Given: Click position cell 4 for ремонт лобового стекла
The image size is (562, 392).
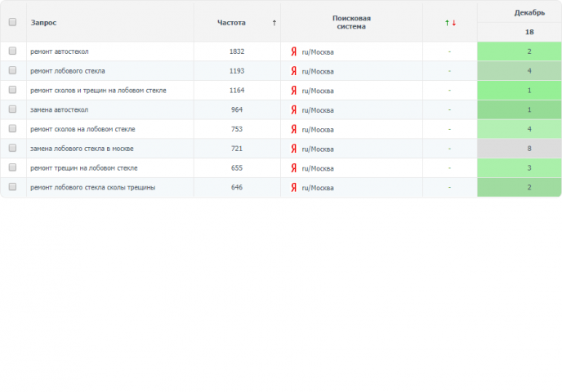Looking at the screenshot, I should [x=519, y=70].
